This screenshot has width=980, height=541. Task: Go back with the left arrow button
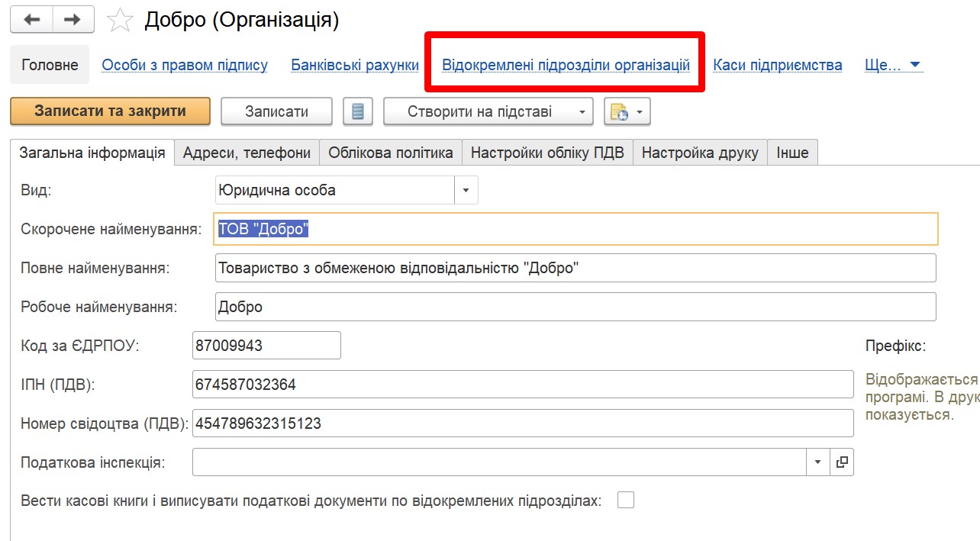coord(31,20)
